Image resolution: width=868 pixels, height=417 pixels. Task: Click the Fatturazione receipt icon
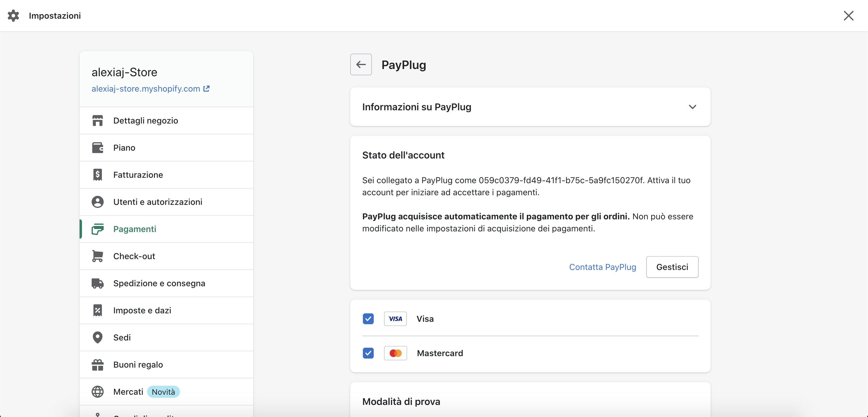(x=98, y=175)
